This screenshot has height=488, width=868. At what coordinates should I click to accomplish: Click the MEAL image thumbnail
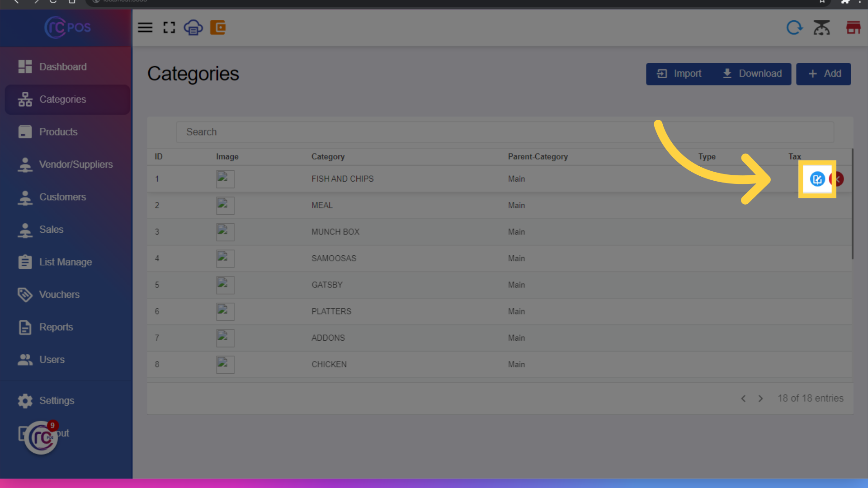pos(225,206)
